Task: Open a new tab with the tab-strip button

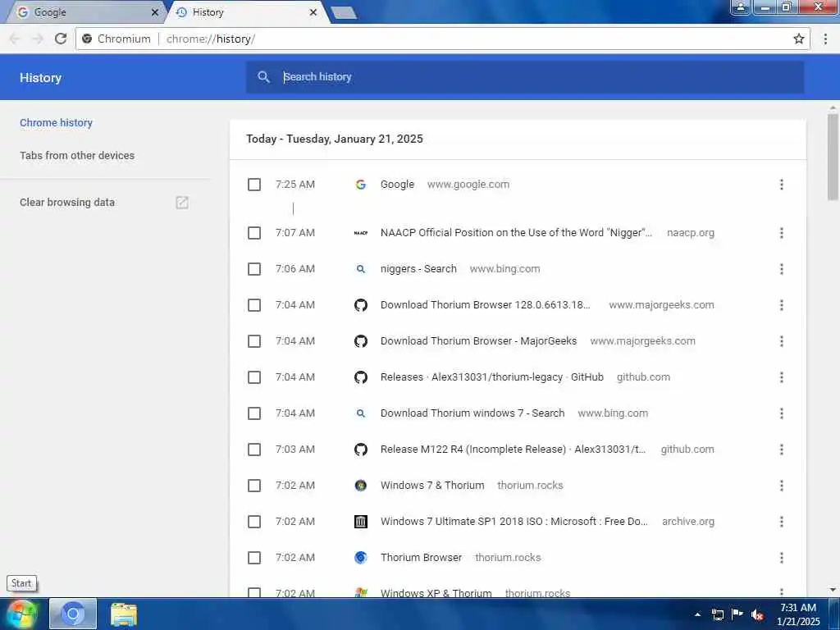Action: point(344,13)
